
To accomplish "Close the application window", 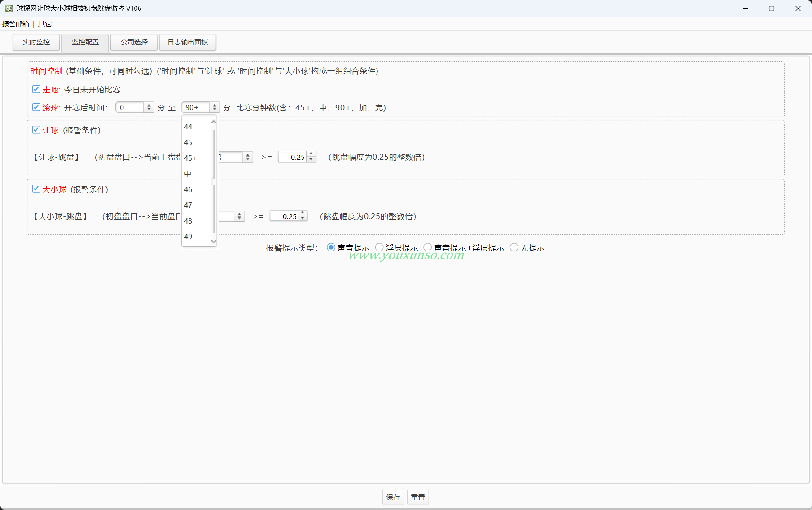I will coord(798,9).
